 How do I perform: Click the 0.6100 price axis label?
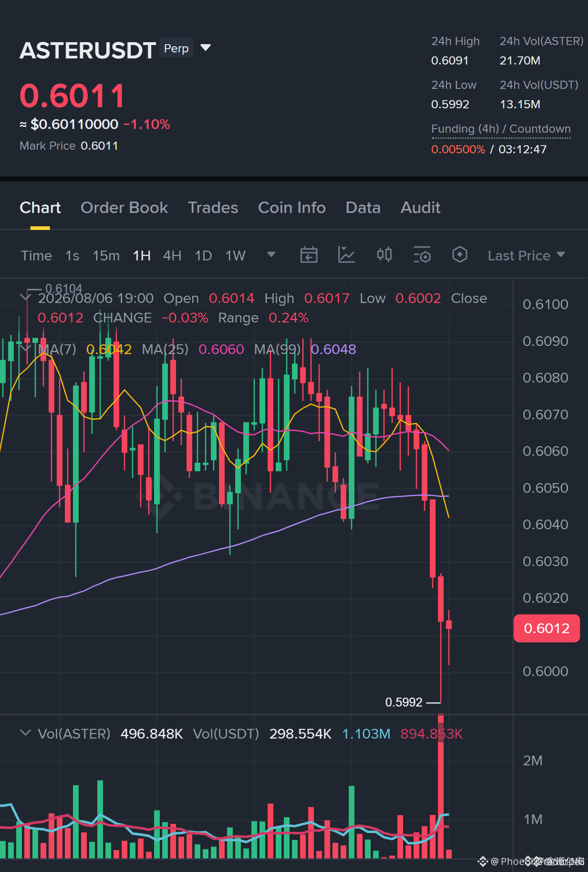coord(545,304)
